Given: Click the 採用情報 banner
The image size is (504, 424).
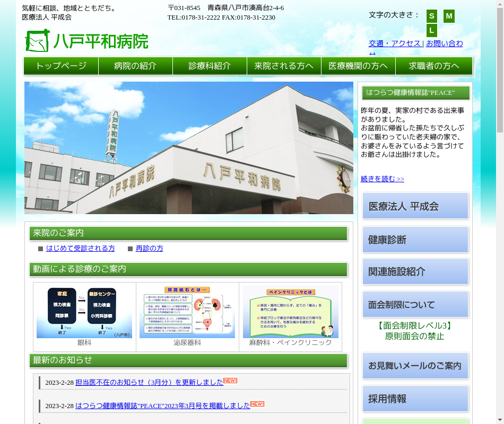Looking at the screenshot, I should point(415,399).
